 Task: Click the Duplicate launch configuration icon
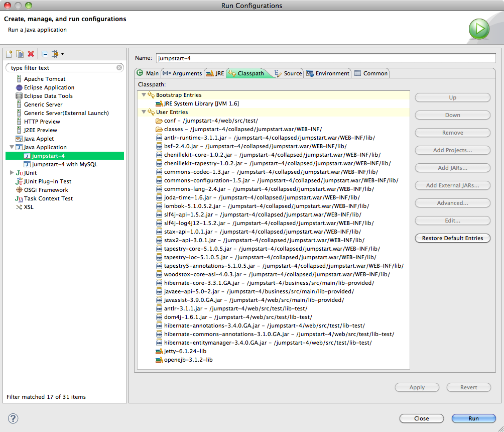click(20, 54)
